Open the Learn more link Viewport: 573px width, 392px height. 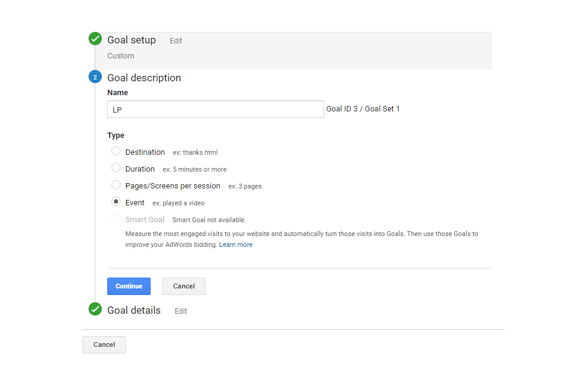(x=236, y=244)
